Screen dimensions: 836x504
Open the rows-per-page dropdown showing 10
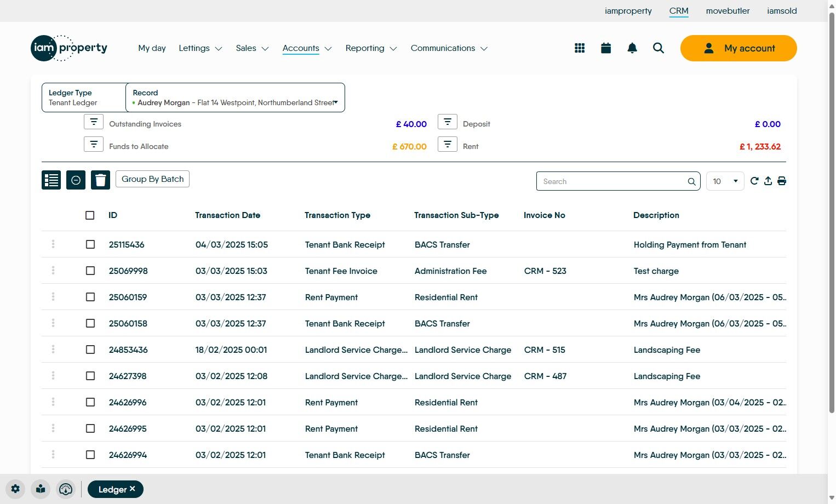[x=725, y=181]
